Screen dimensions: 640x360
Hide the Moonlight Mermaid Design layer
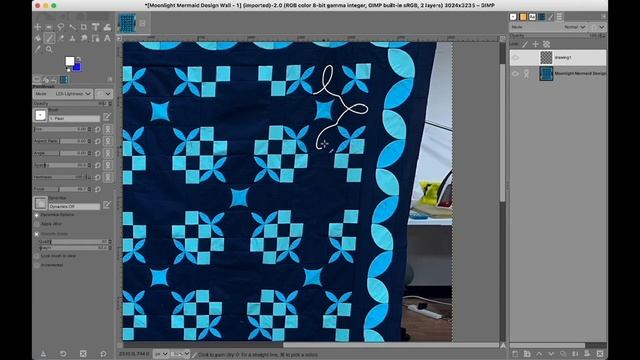click(x=516, y=74)
